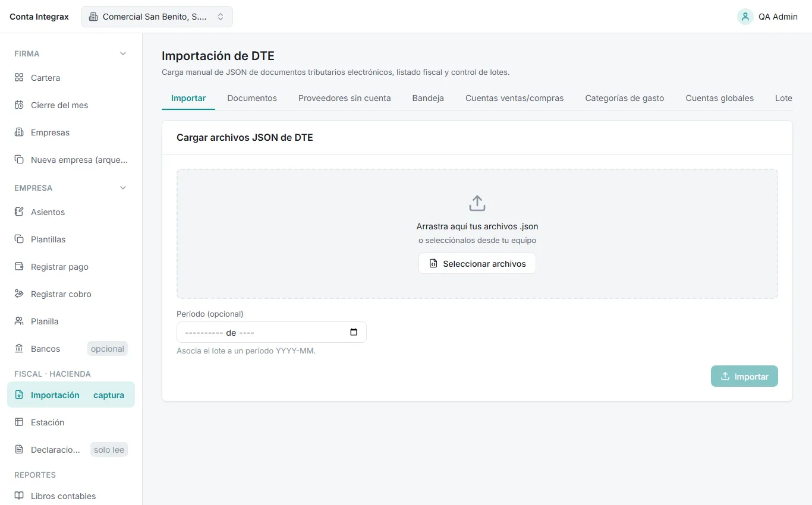This screenshot has width=812, height=505.
Task: Open Libros contables report
Action: (71, 496)
